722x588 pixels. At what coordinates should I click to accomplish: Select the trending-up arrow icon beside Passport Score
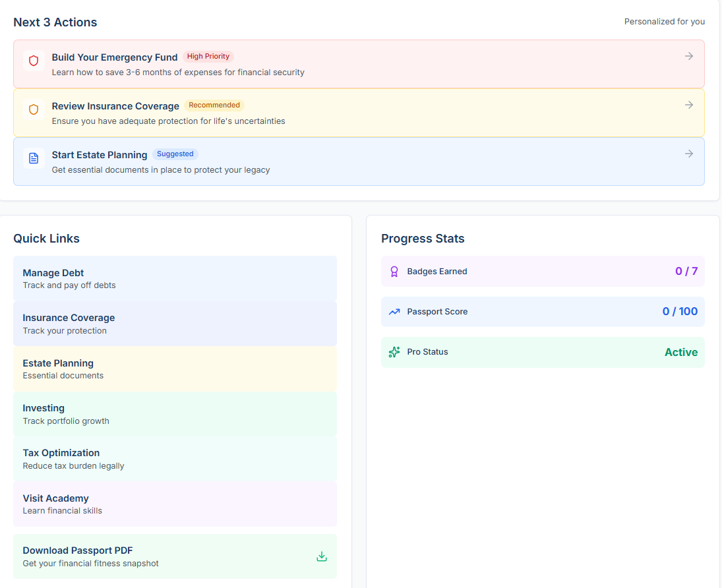[x=394, y=311]
